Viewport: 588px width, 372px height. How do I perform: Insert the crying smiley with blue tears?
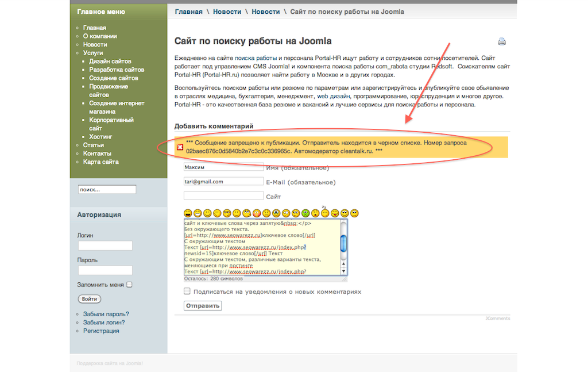point(276,213)
